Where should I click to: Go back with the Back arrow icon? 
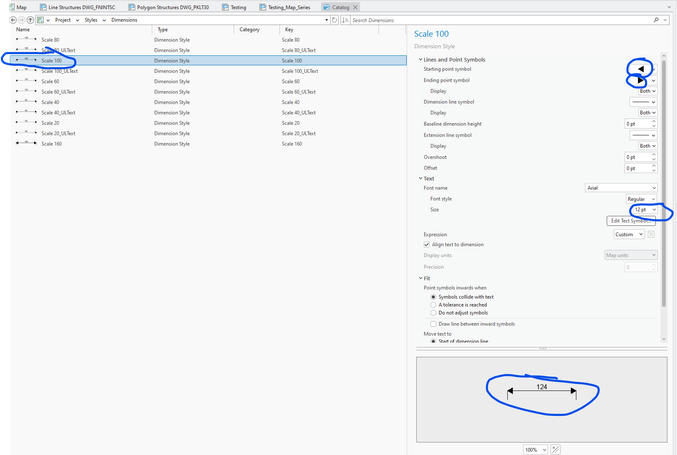[13, 20]
